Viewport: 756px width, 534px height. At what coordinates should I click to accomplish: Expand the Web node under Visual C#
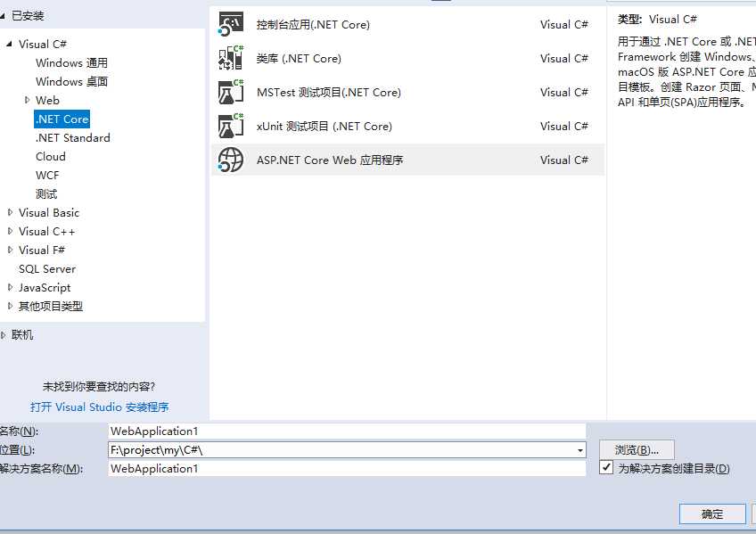point(27,100)
